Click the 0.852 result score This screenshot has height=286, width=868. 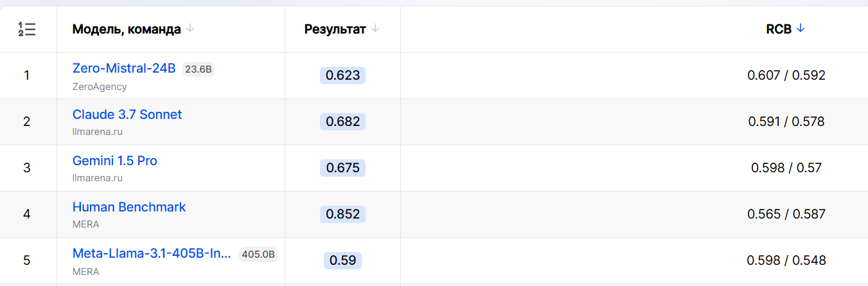point(342,214)
